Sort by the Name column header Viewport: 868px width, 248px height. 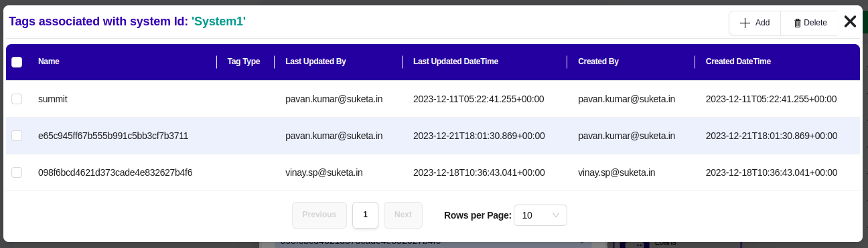(49, 61)
